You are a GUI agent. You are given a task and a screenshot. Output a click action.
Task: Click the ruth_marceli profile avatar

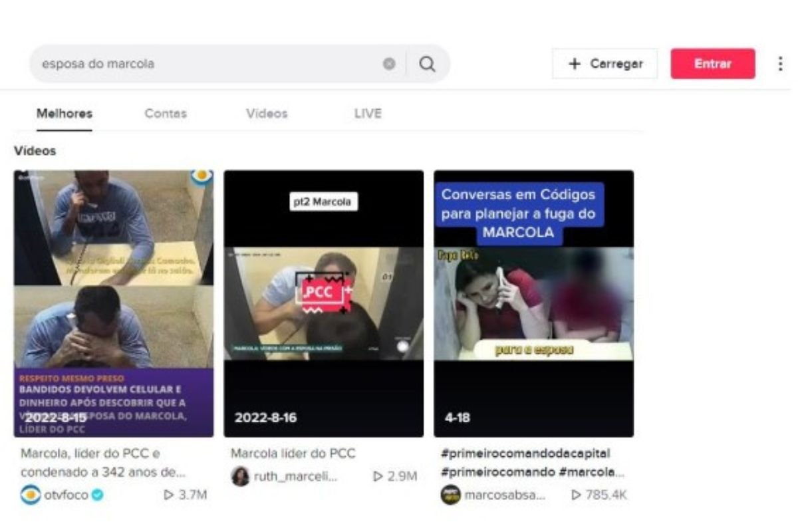pyautogui.click(x=240, y=476)
